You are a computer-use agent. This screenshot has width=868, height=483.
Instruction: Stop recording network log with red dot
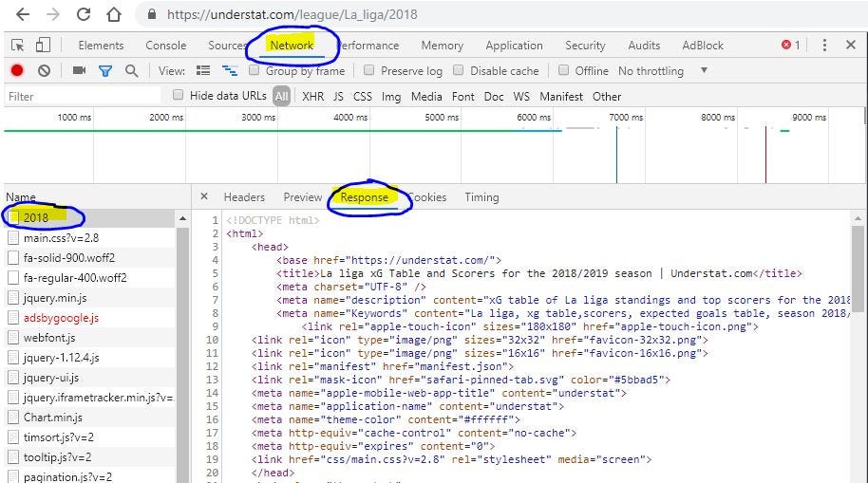point(17,70)
